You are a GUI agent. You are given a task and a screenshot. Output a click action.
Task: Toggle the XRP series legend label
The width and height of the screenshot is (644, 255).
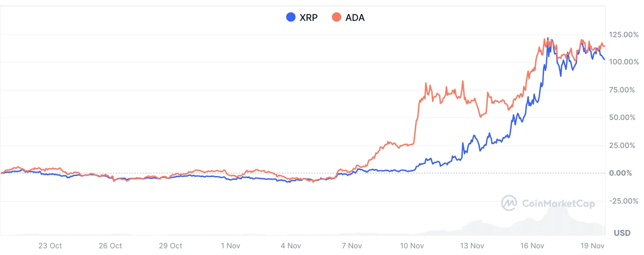(x=309, y=18)
